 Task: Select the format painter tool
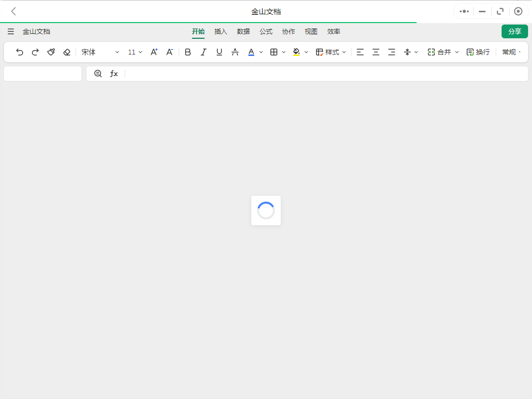(51, 52)
